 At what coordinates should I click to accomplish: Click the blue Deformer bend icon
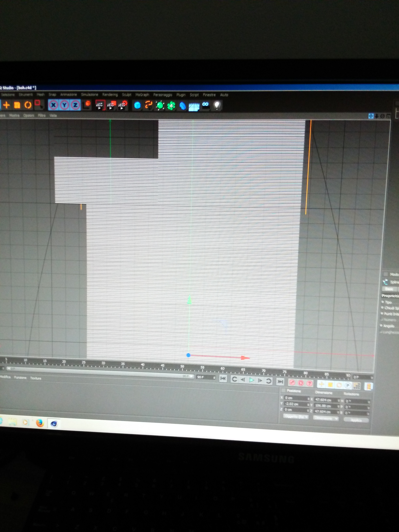[183, 106]
